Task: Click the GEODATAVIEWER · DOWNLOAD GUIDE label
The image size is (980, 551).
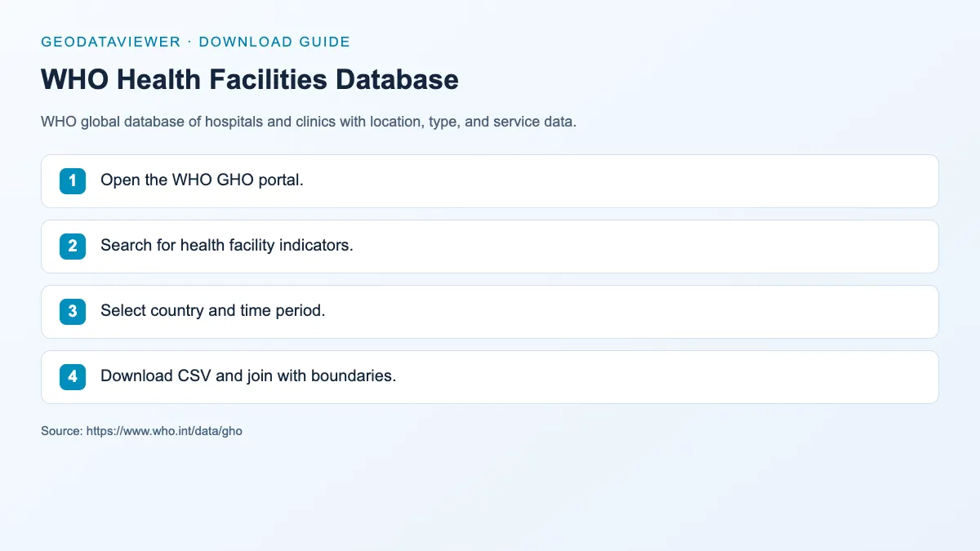Action: [195, 42]
